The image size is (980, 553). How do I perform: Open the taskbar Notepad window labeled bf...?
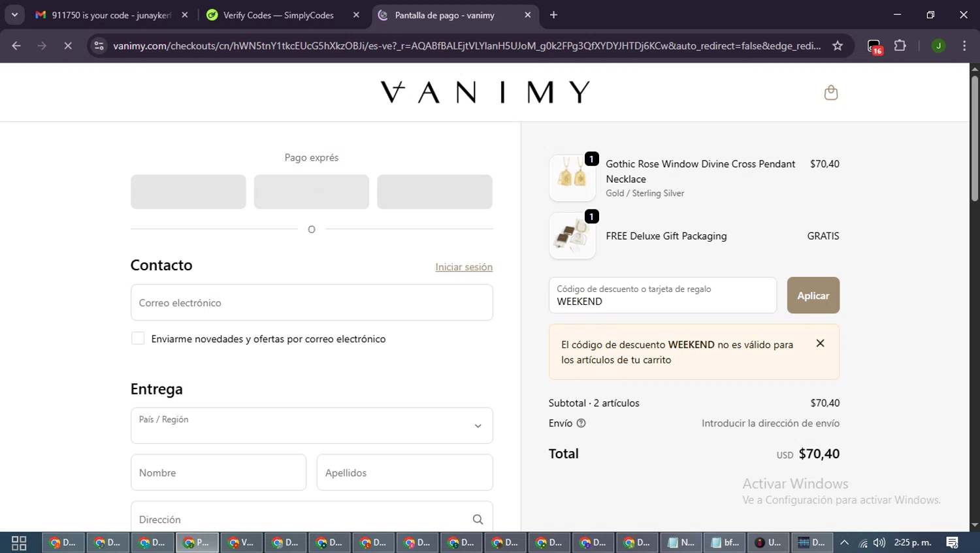coord(725,543)
